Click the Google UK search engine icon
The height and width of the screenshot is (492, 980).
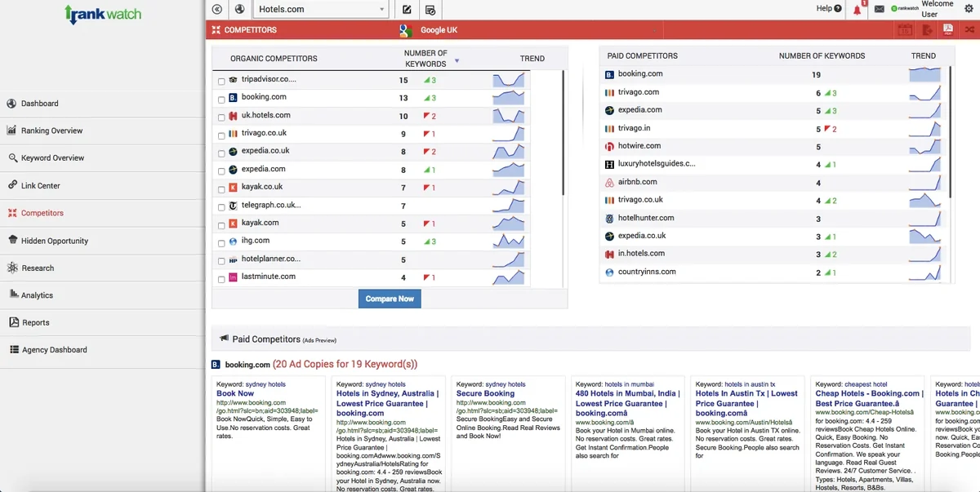404,30
